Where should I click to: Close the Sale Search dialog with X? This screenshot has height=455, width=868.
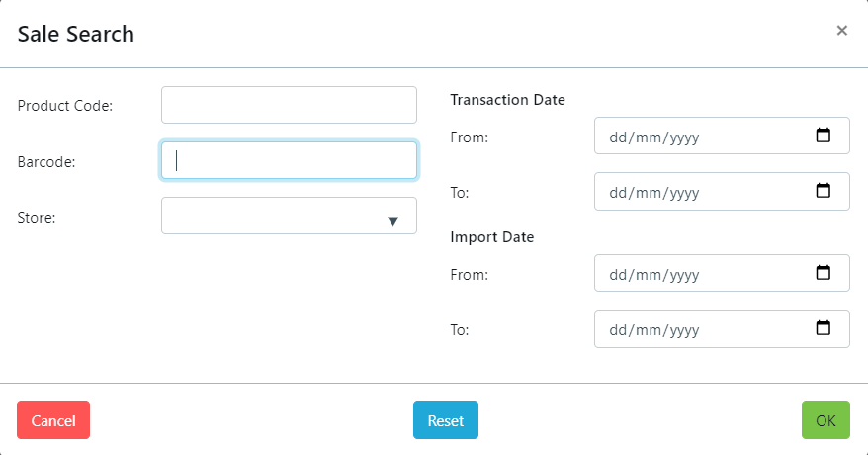pyautogui.click(x=842, y=31)
